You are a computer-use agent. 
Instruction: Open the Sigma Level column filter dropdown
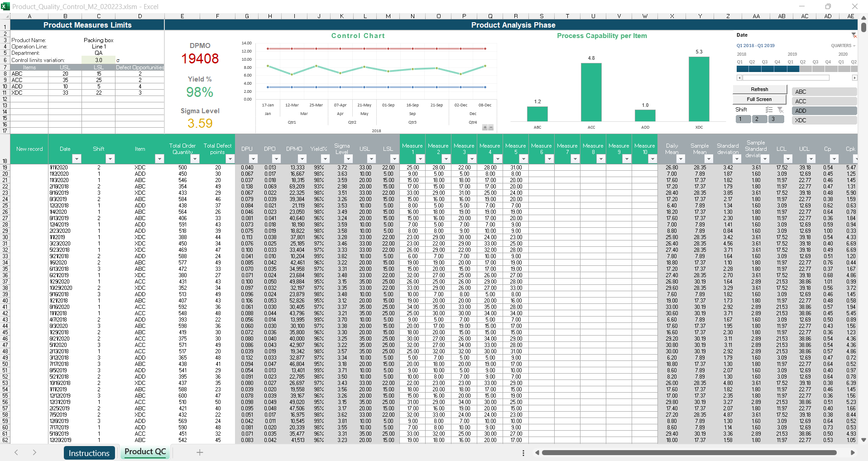(348, 158)
